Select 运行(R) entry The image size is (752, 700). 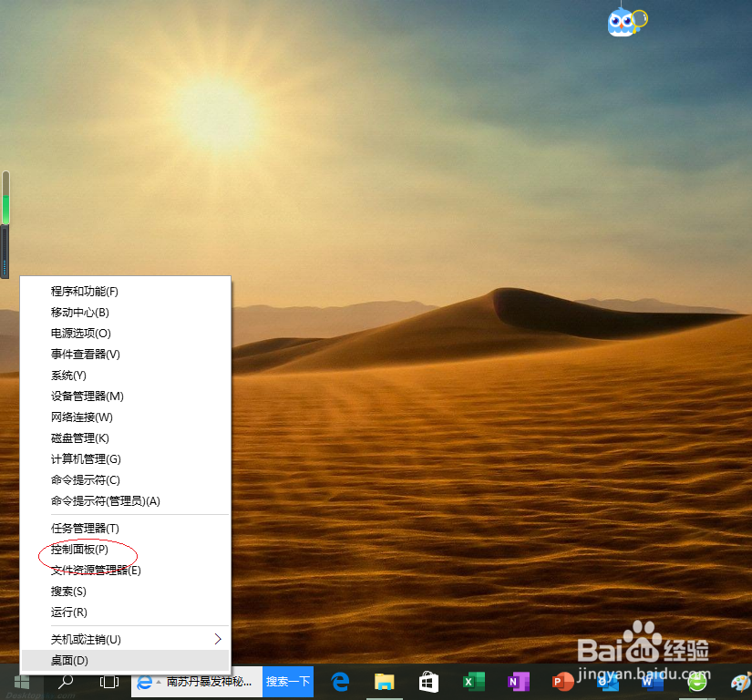[x=125, y=612]
